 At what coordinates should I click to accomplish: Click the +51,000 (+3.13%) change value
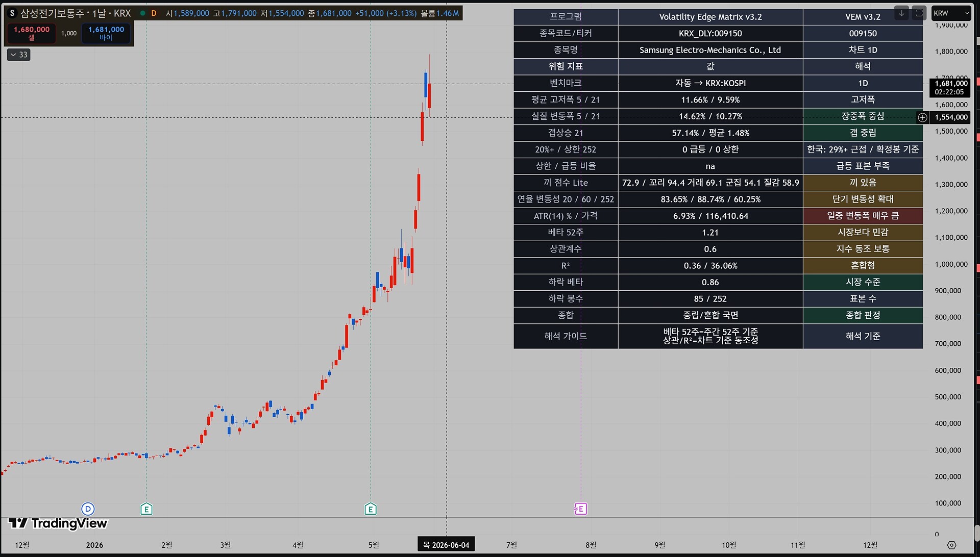[385, 13]
